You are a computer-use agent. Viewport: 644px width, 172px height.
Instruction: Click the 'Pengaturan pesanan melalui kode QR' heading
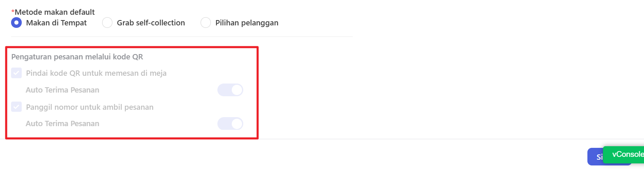click(77, 57)
